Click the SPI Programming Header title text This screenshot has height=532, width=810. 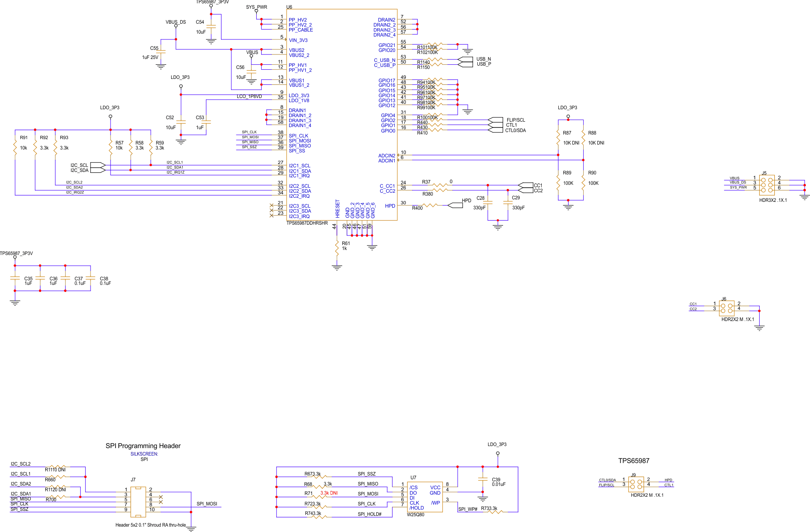[143, 445]
